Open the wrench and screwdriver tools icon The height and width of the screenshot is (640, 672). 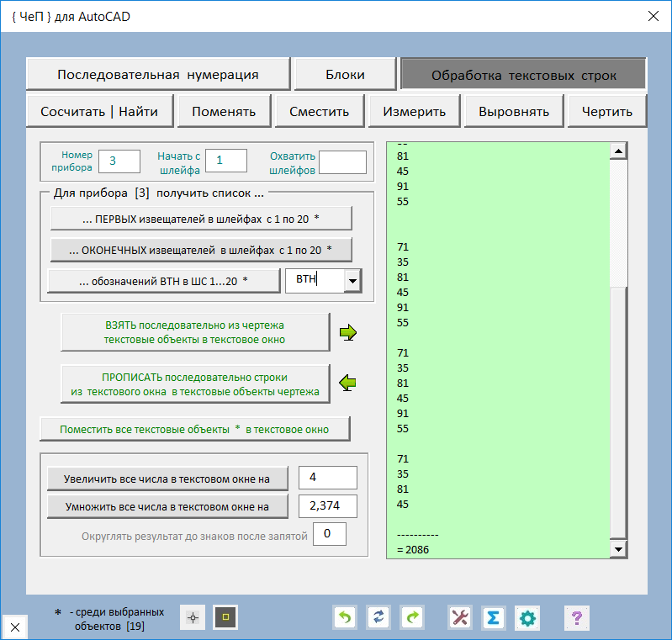tap(460, 618)
